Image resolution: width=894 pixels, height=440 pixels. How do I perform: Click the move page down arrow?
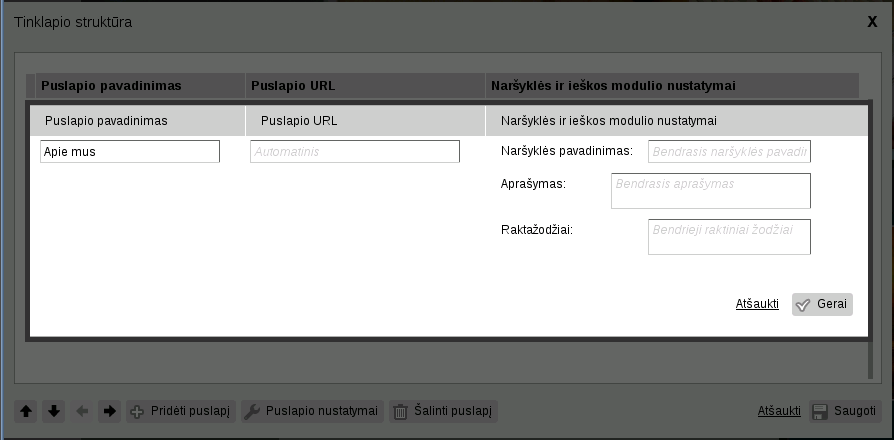(x=54, y=411)
